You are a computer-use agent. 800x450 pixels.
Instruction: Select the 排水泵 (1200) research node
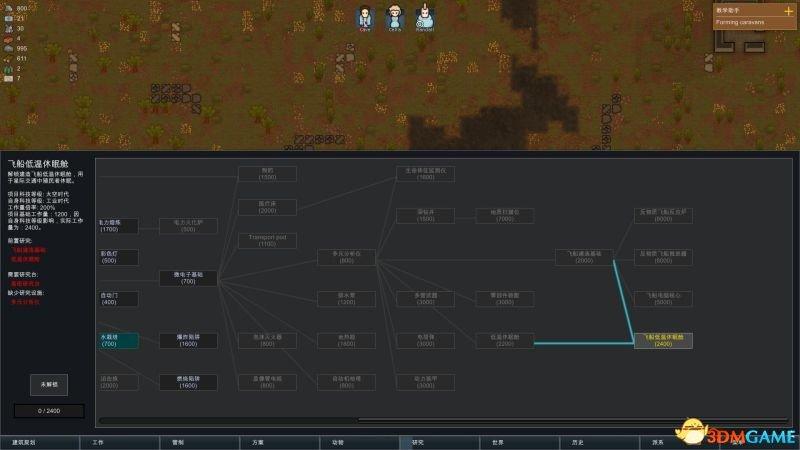pos(346,299)
